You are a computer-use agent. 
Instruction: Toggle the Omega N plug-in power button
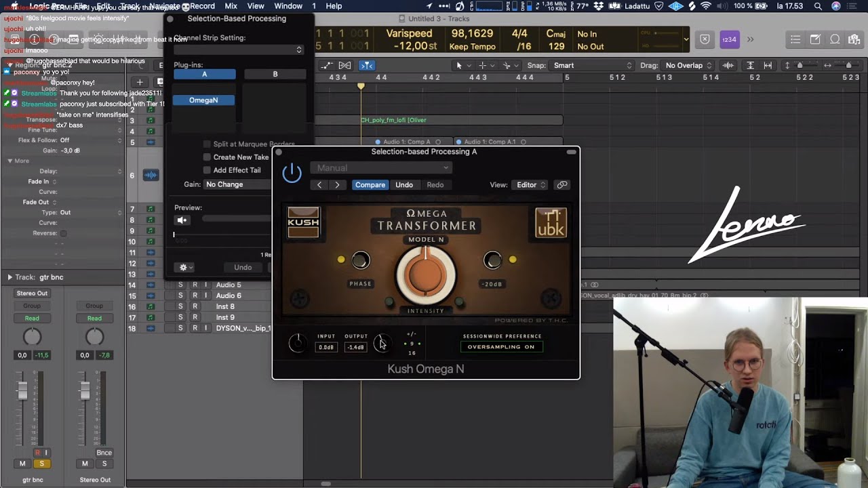click(x=292, y=173)
